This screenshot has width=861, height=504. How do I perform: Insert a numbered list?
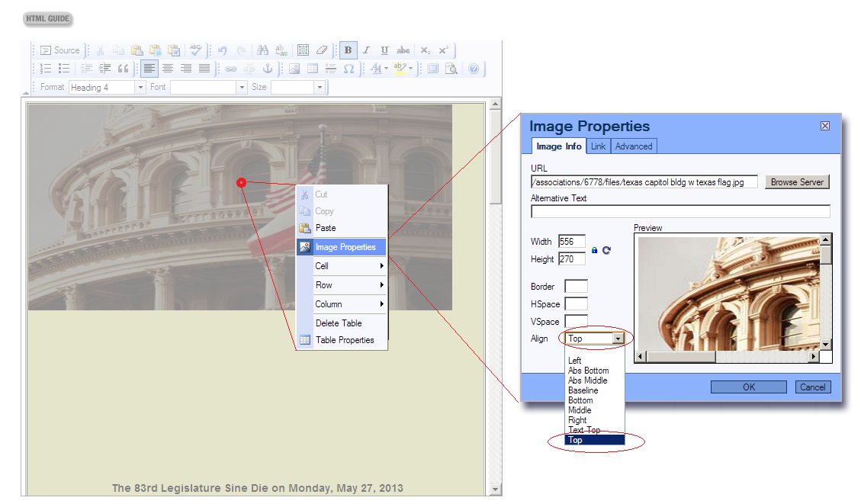46,69
